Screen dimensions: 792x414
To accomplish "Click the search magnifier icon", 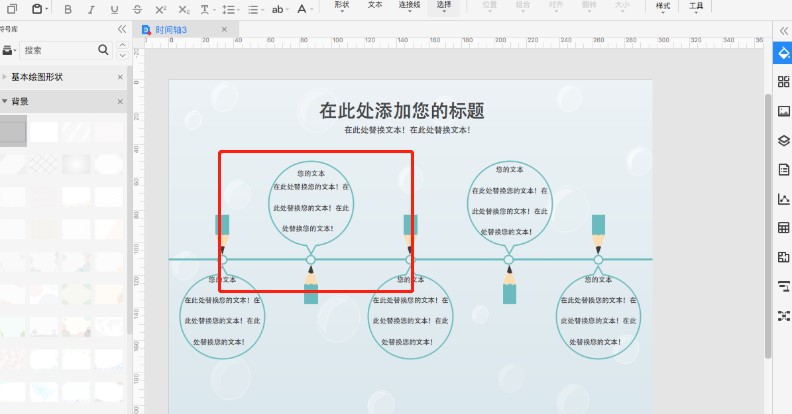I will pos(103,49).
